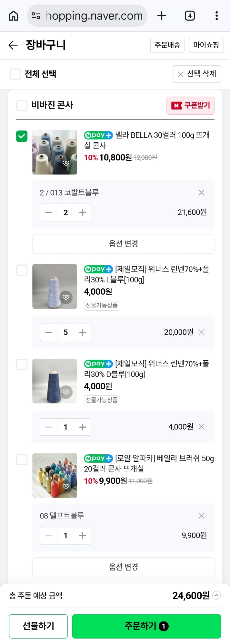Open 옵션 변경 for 벨라 BELLA yarn
The height and width of the screenshot is (644, 230).
click(123, 244)
